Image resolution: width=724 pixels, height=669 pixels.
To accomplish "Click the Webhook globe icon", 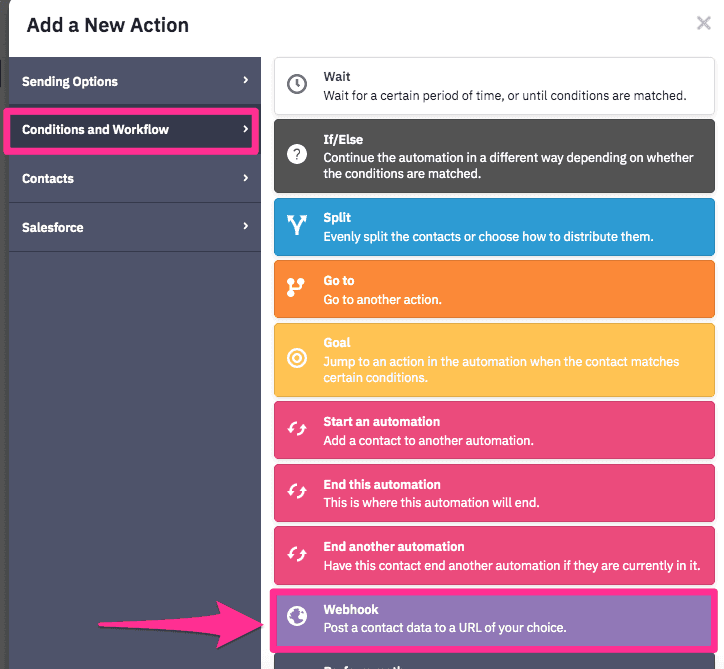I will point(296,617).
